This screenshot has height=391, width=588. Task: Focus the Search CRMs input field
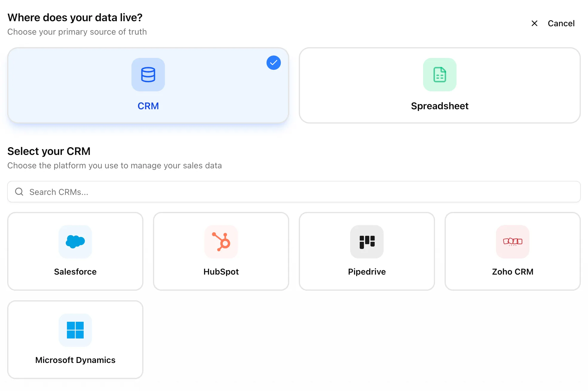pos(294,192)
